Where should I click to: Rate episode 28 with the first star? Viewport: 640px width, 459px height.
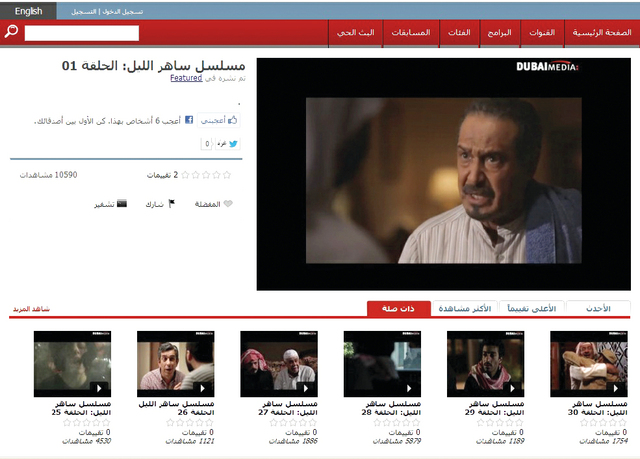(x=416, y=423)
